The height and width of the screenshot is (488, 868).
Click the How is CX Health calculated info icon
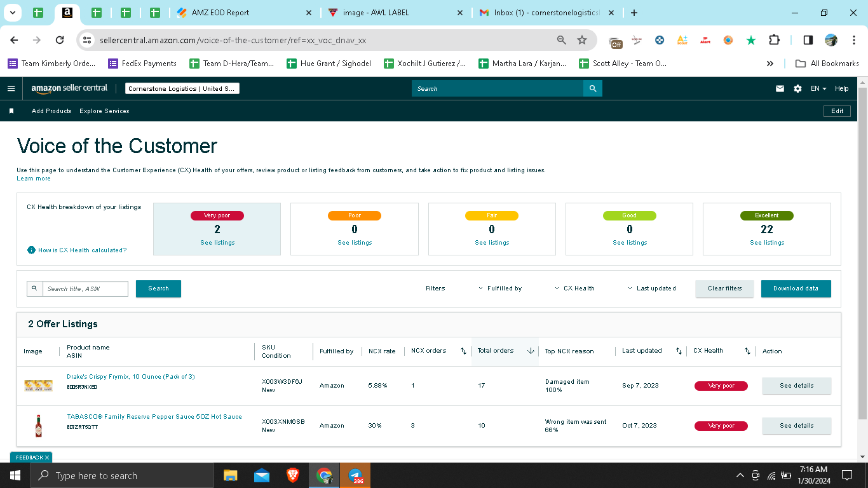[x=31, y=250]
